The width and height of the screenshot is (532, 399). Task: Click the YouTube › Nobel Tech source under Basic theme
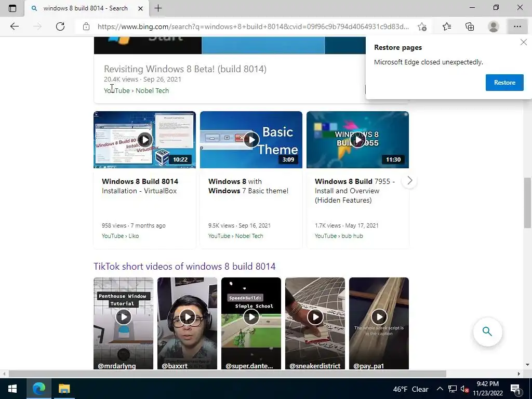point(236,236)
